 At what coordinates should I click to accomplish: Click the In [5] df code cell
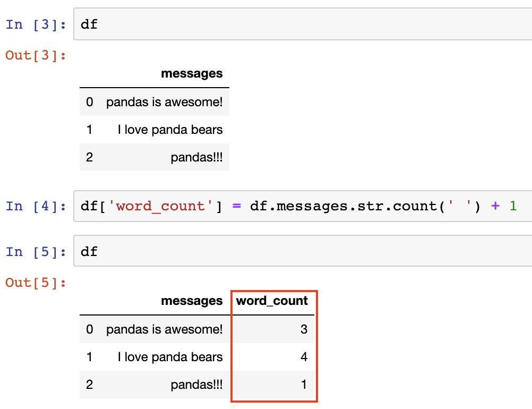pos(303,251)
